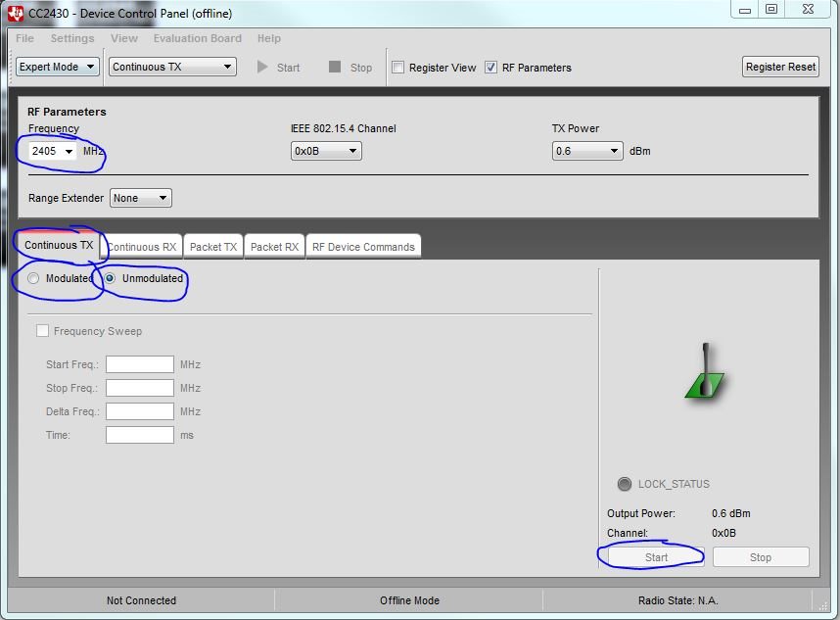This screenshot has width=840, height=620.
Task: Open the File menu
Action: coord(24,38)
